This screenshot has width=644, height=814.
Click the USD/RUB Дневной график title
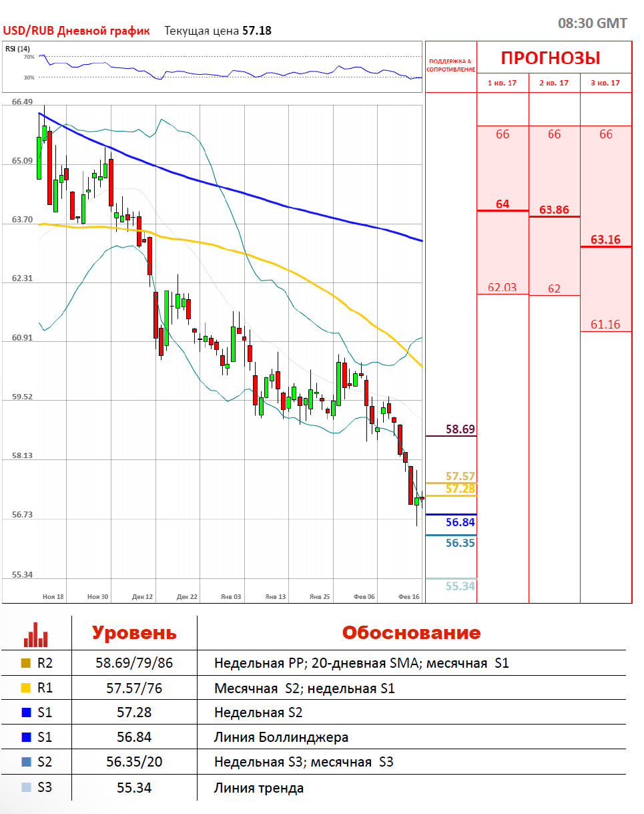[76, 31]
